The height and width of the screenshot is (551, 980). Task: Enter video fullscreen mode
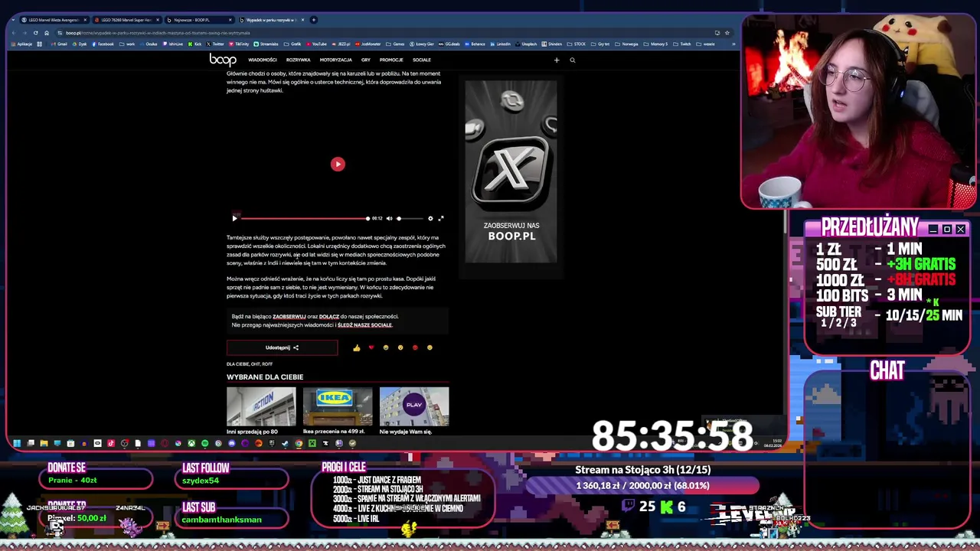pos(441,218)
